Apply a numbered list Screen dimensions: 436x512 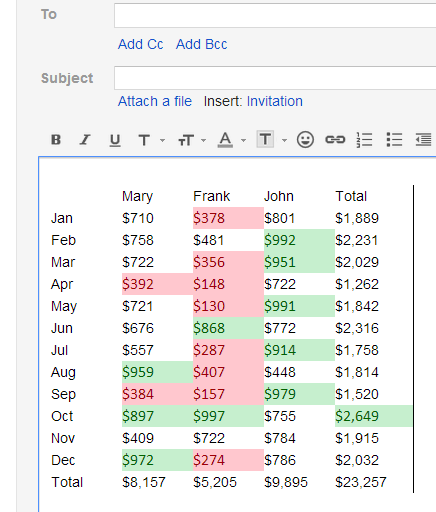(364, 140)
